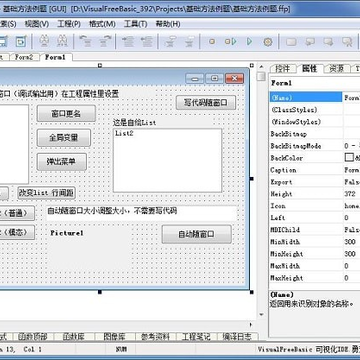This screenshot has height=360, width=360.
Task: Click the MaxWidth property label
Action: (285, 266)
